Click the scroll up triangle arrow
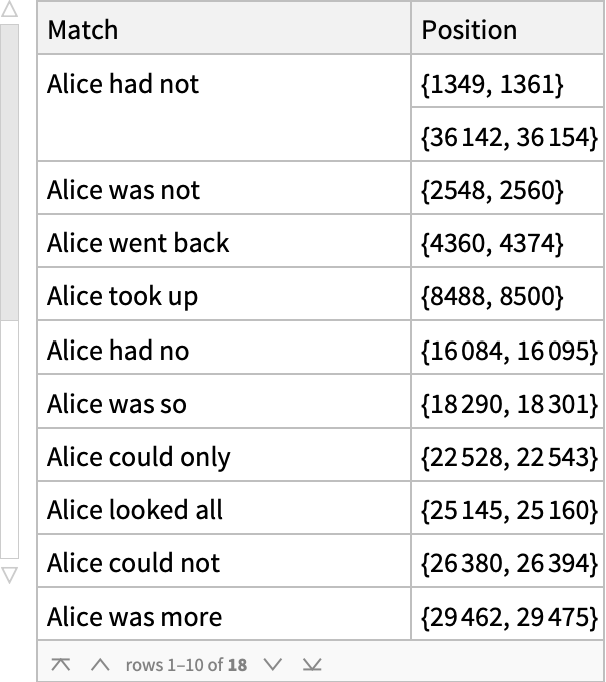This screenshot has height=682, width=606. [9, 11]
